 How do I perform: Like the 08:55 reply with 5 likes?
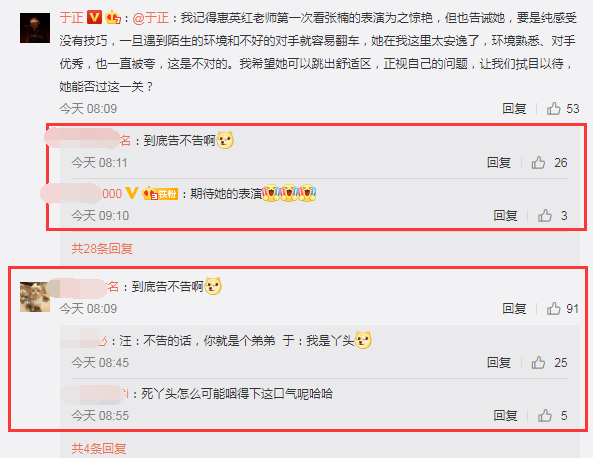pos(545,416)
